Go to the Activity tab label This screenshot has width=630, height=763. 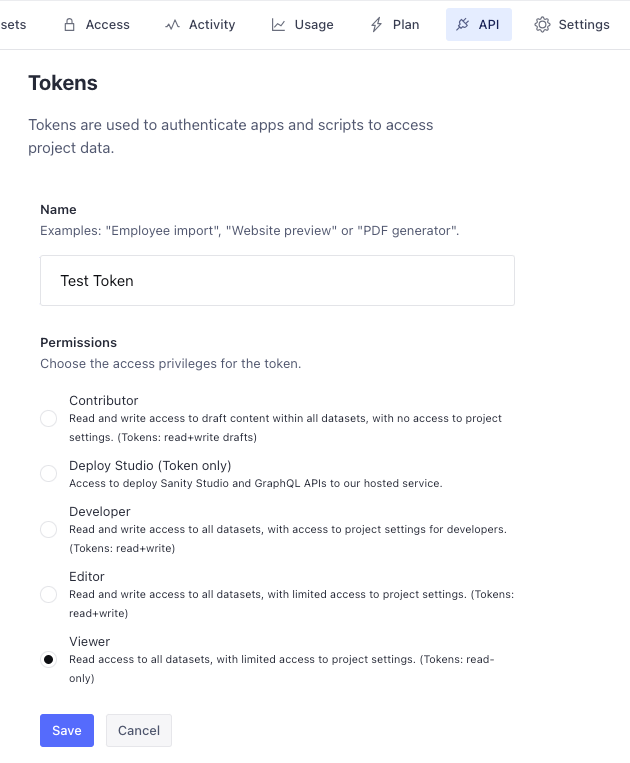pyautogui.click(x=212, y=25)
